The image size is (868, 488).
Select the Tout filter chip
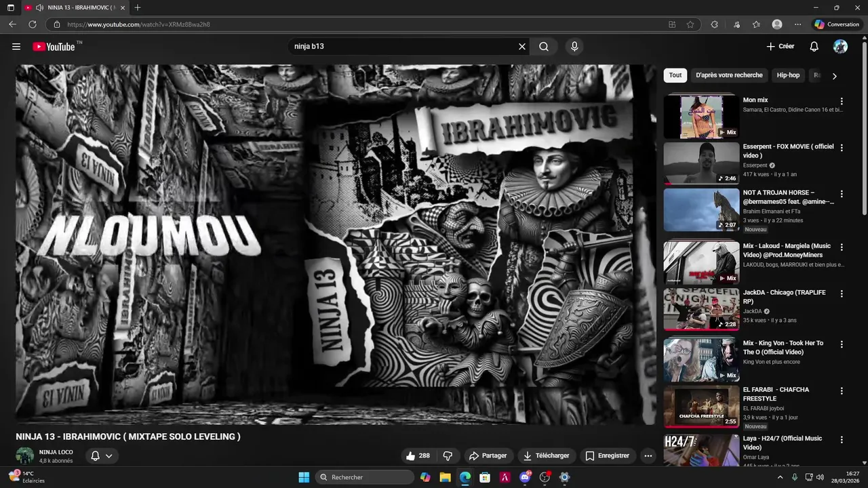675,75
